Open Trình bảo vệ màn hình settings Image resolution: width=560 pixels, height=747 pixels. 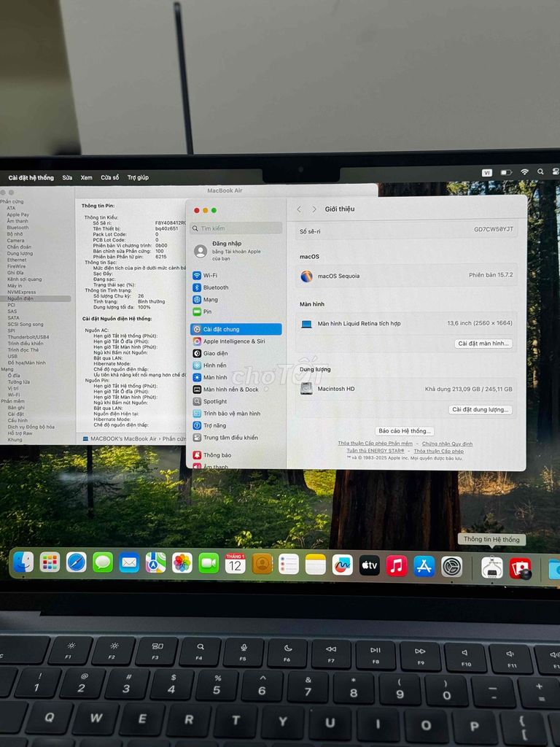pos(236,414)
